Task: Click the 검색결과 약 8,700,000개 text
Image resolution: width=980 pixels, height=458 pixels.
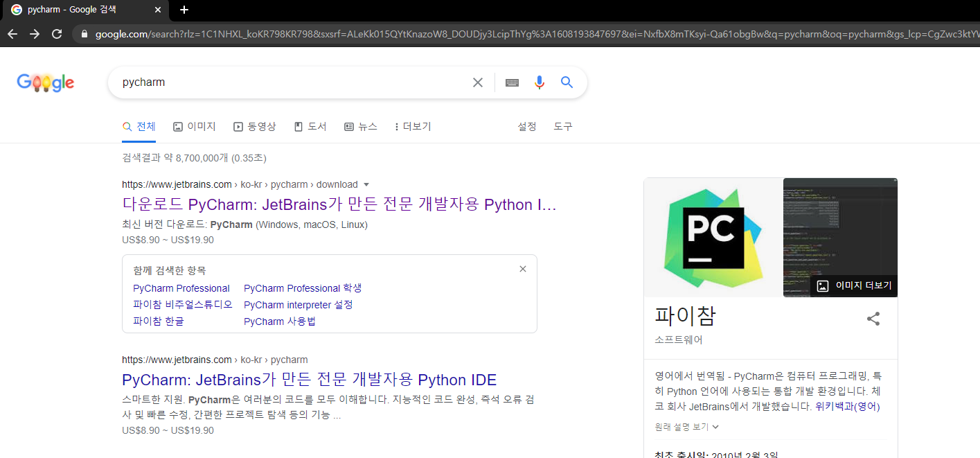Action: point(194,158)
